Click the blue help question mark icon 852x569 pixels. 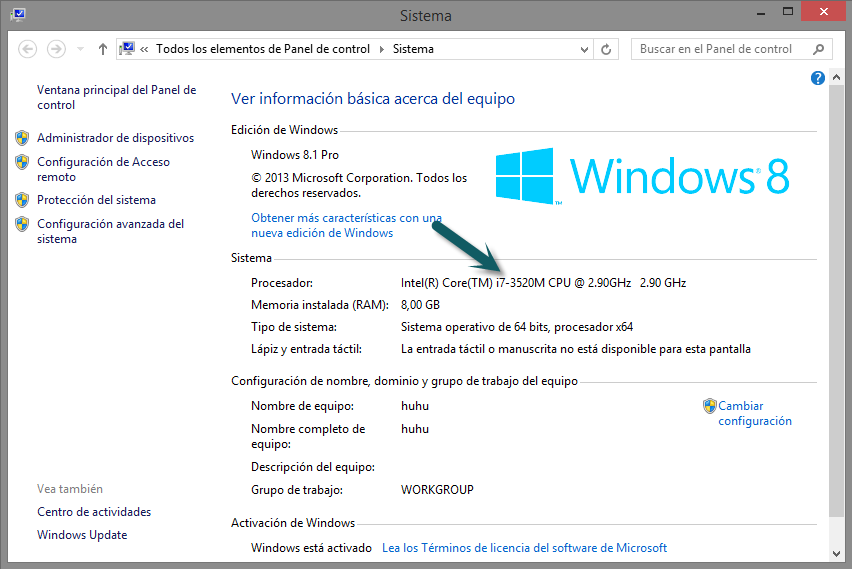point(818,78)
